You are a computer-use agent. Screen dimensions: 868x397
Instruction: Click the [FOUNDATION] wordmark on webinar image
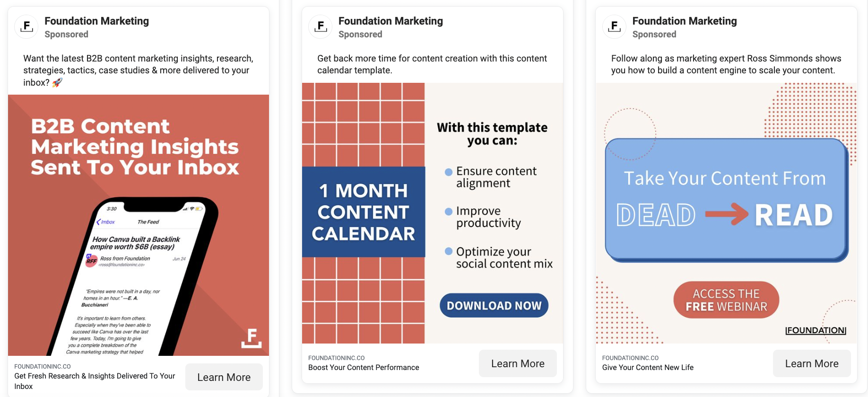pyautogui.click(x=816, y=330)
